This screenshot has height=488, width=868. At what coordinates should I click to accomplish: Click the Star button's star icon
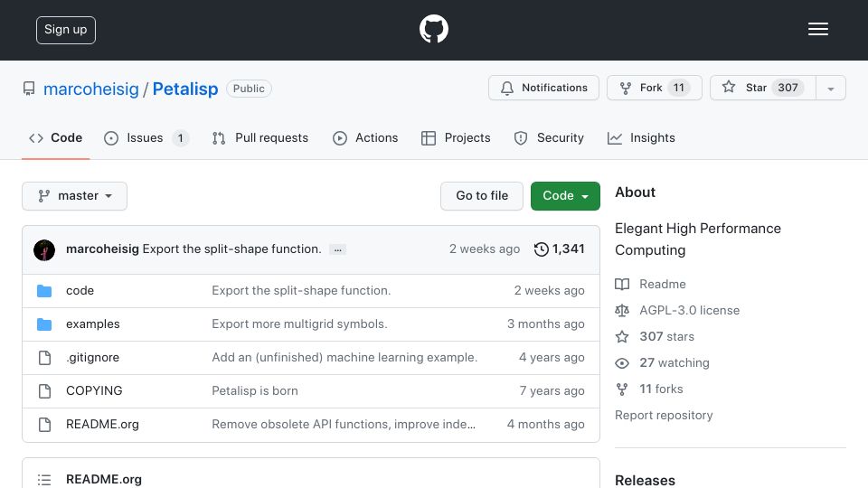point(729,87)
